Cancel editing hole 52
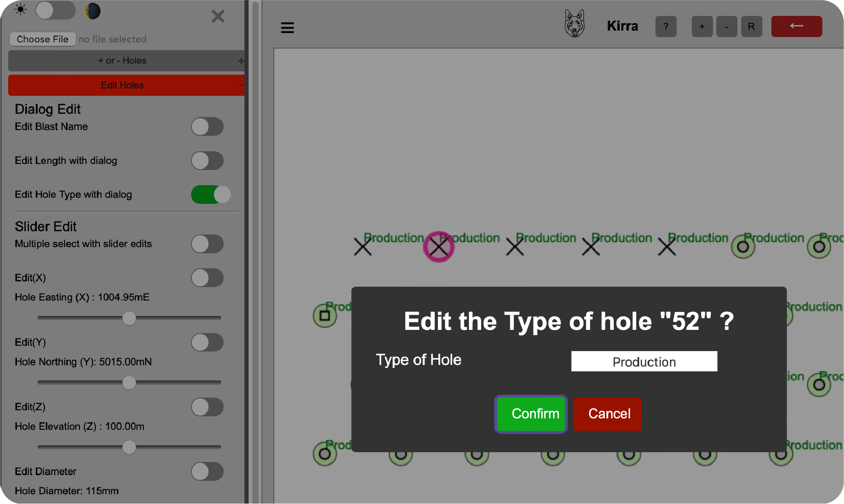844x504 pixels. (x=607, y=414)
